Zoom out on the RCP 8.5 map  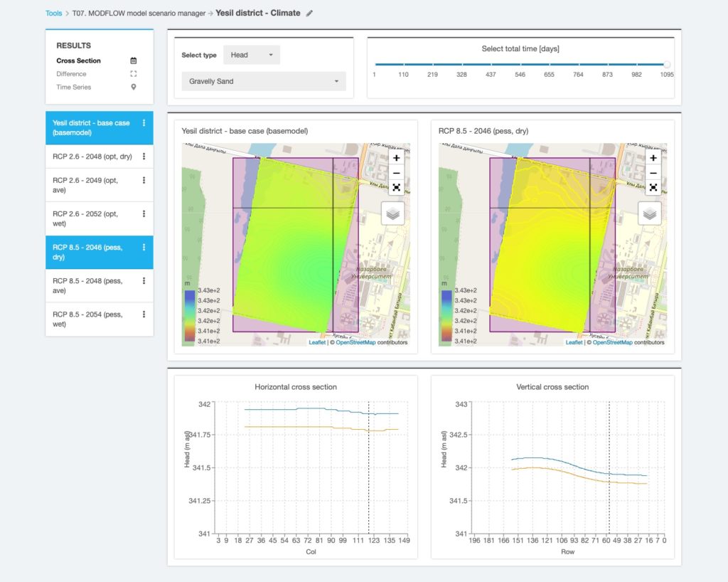tap(653, 173)
